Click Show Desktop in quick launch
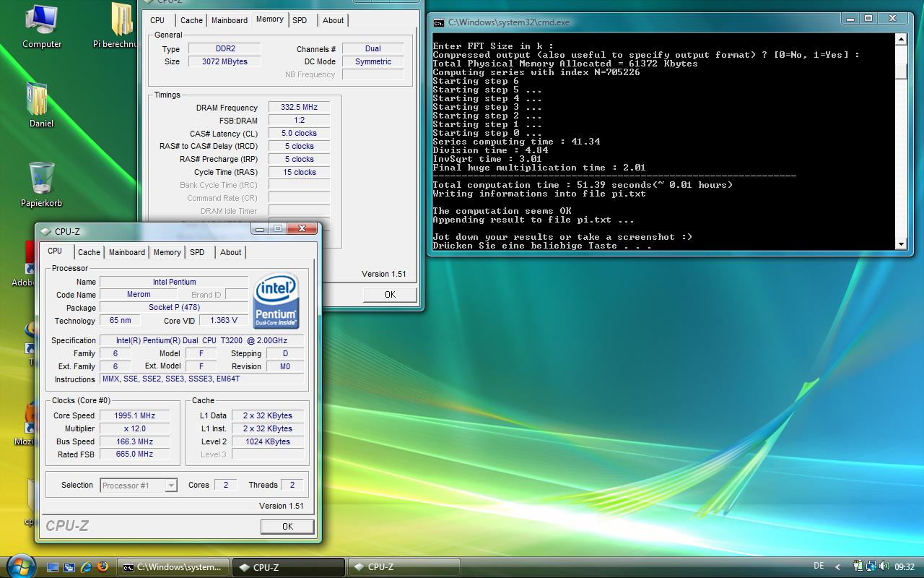The width and height of the screenshot is (924, 578). click(x=53, y=567)
